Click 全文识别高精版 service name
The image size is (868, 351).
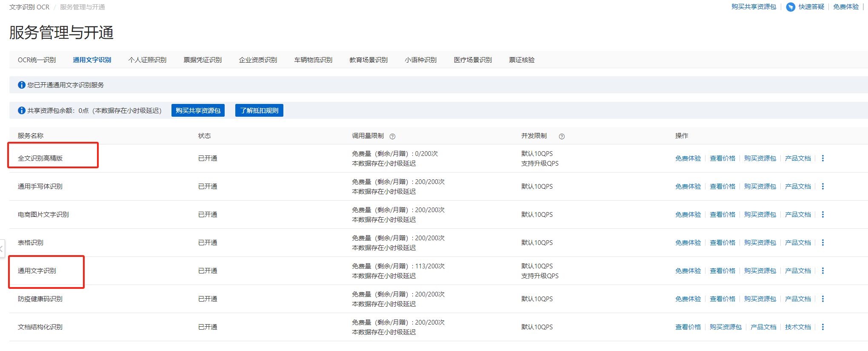[40, 158]
